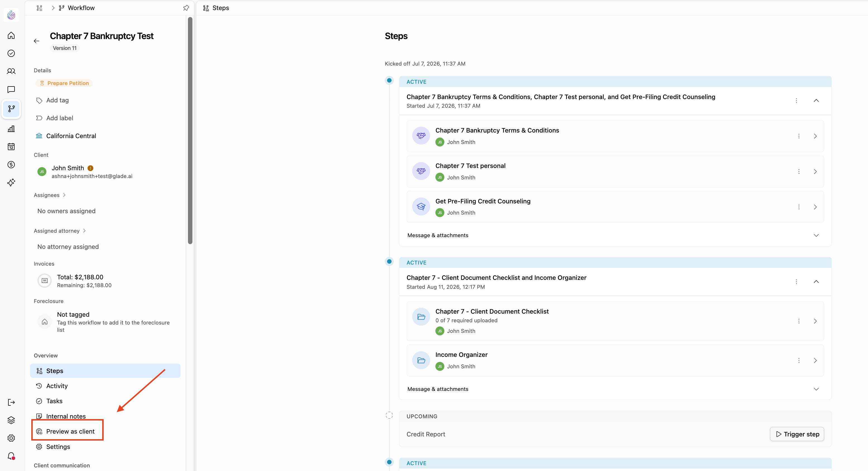Select Steps in the Overview menu
The width and height of the screenshot is (868, 471).
point(105,371)
